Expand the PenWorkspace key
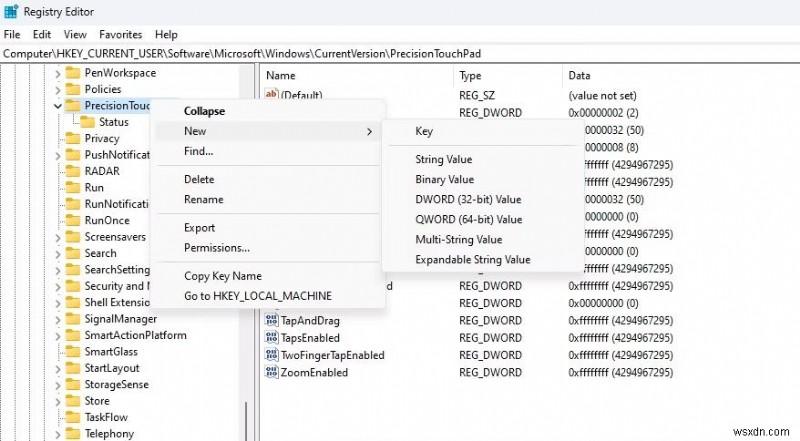 click(58, 74)
